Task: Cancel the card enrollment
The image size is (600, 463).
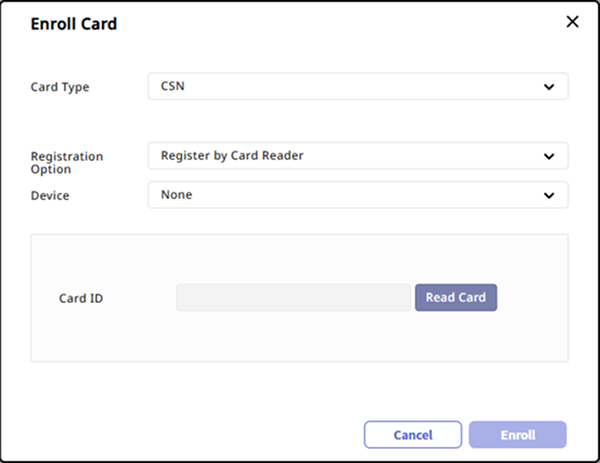Action: 413,435
